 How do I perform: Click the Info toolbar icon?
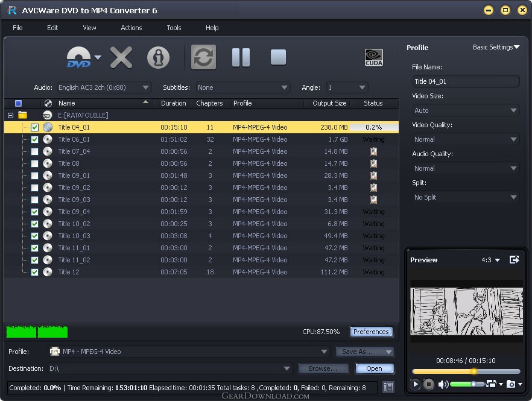point(158,57)
